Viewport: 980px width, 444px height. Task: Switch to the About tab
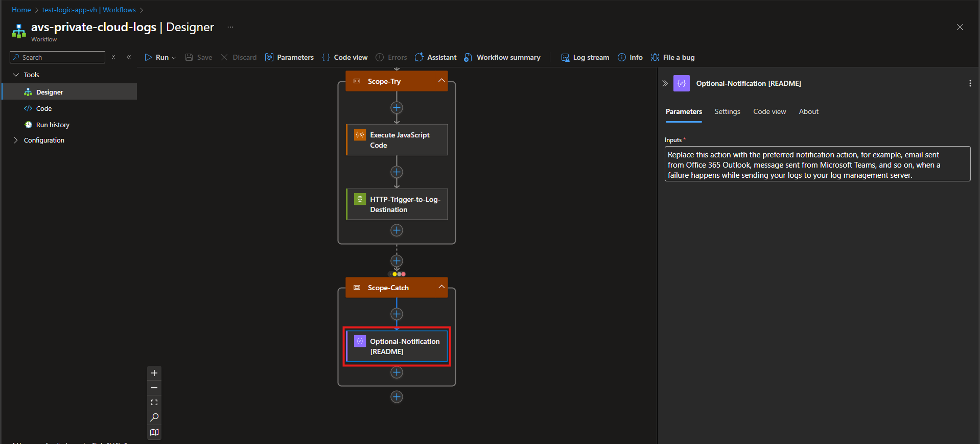point(808,111)
